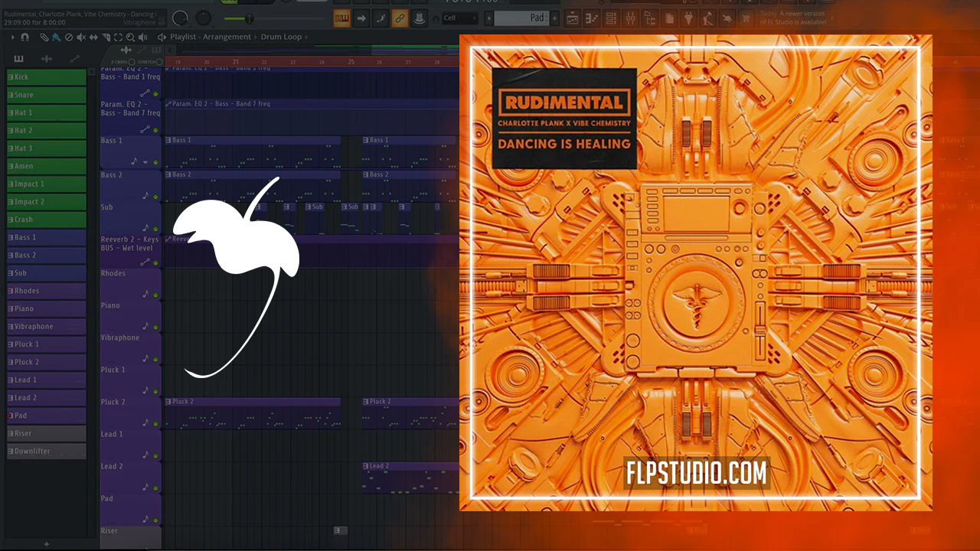Select the playlist Select tool
Viewport: 980px width, 551px height.
click(x=118, y=37)
